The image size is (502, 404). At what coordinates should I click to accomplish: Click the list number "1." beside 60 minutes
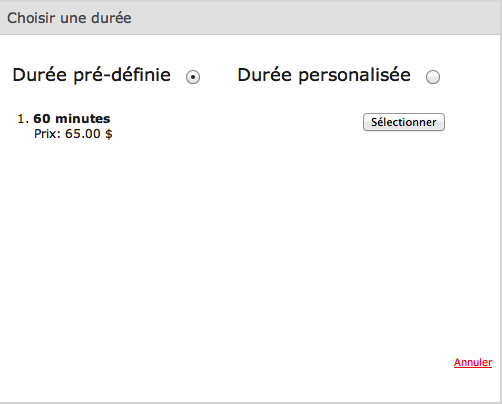pos(23,119)
